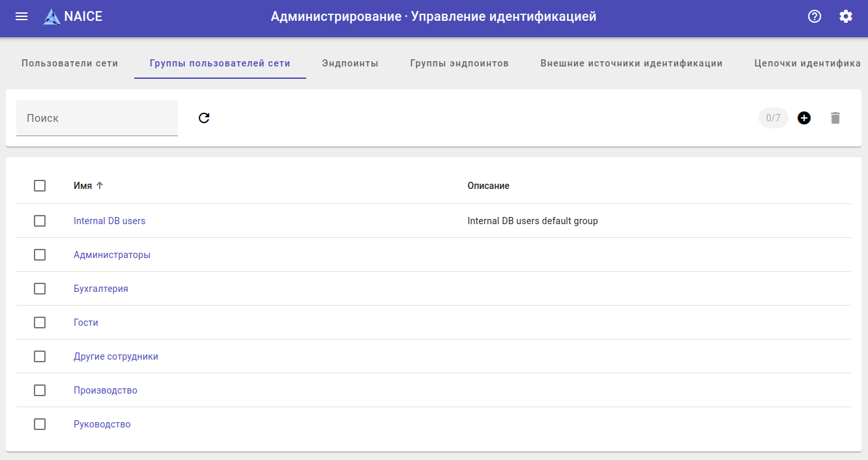Toggle sort arrow next to Имя

coord(100,186)
